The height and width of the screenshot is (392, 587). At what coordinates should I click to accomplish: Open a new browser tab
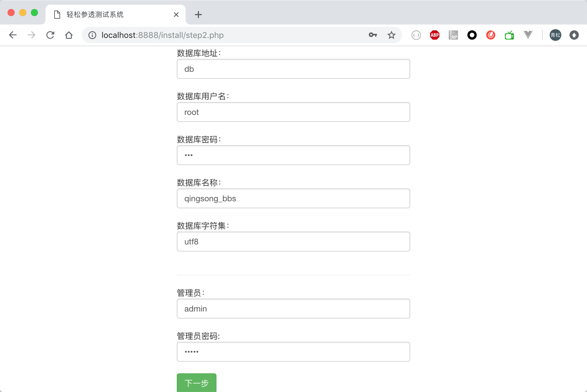coord(198,15)
